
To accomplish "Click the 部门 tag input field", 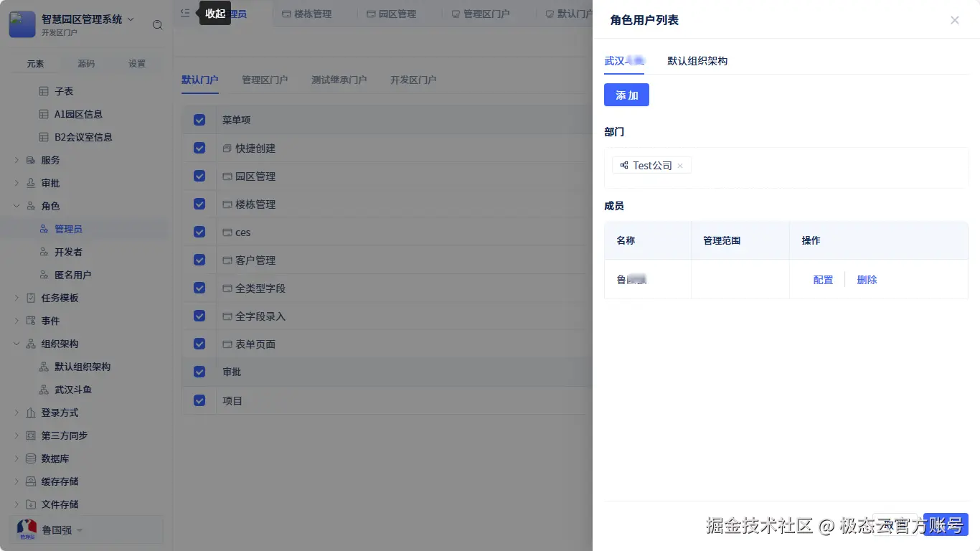I will point(786,167).
